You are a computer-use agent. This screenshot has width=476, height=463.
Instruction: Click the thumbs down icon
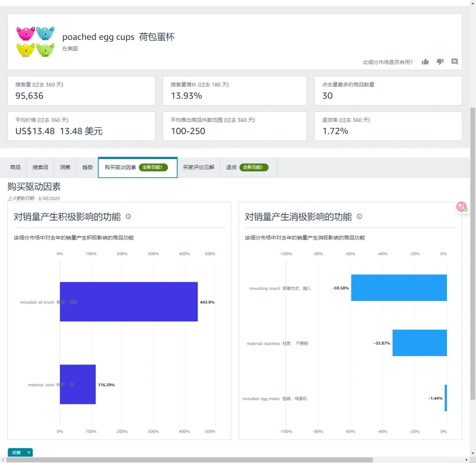click(440, 62)
